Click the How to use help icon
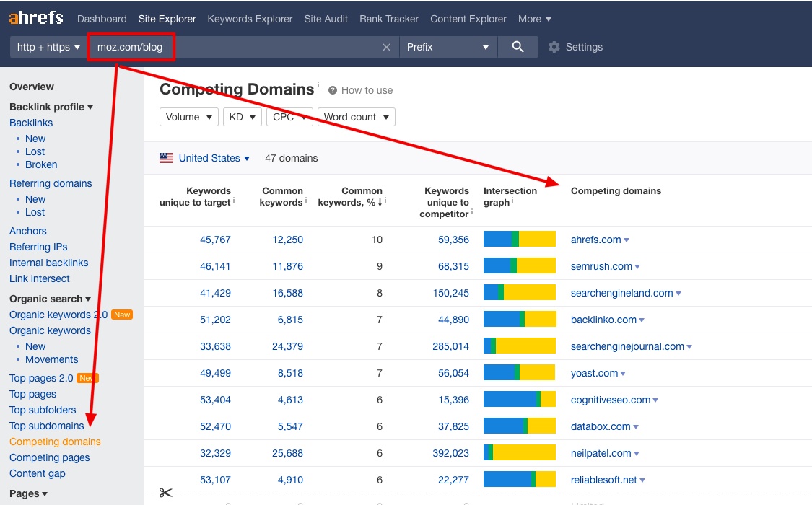The height and width of the screenshot is (505, 812). coord(333,91)
